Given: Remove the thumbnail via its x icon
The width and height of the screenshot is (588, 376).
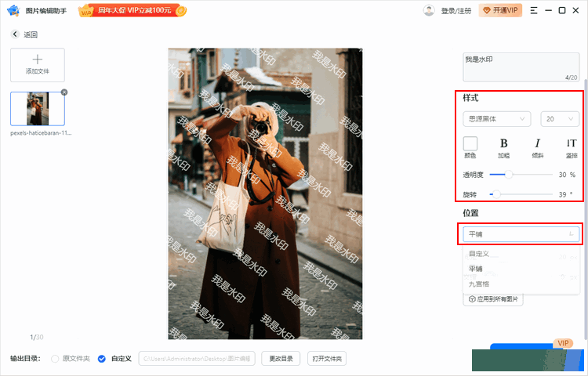Looking at the screenshot, I should point(64,92).
